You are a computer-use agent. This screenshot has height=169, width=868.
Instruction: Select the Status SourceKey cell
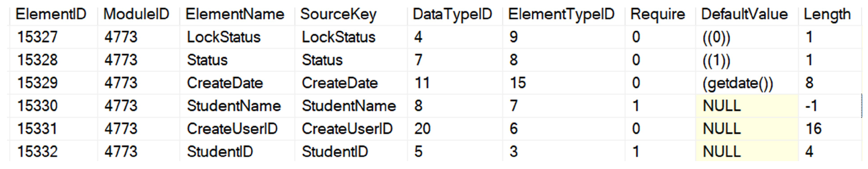click(322, 60)
